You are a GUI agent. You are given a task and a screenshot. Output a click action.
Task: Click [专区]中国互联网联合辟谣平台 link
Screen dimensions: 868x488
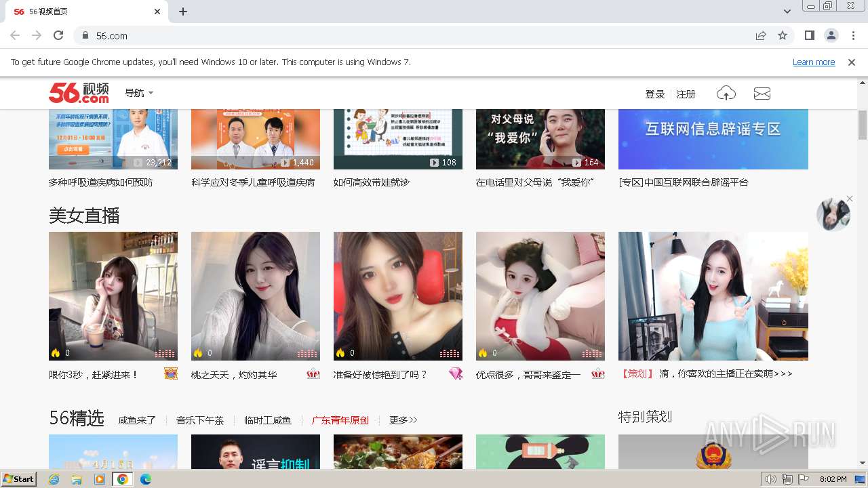pyautogui.click(x=684, y=182)
